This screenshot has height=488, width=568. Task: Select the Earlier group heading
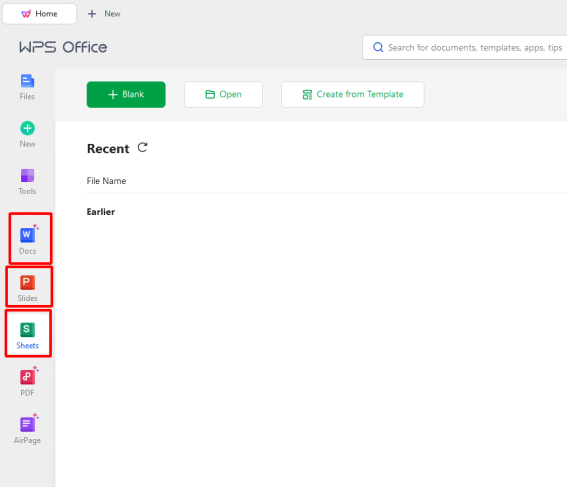[x=101, y=212]
